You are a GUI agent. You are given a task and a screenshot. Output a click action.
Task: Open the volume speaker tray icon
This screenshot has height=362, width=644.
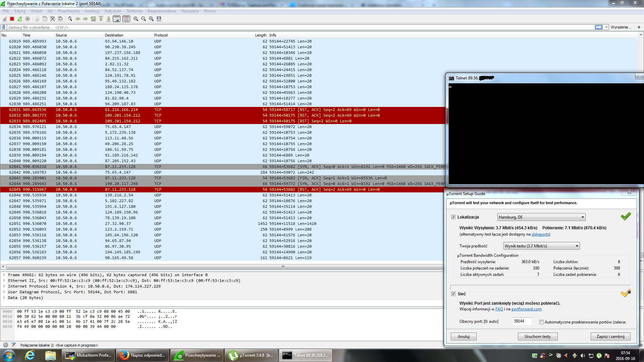[583, 356]
